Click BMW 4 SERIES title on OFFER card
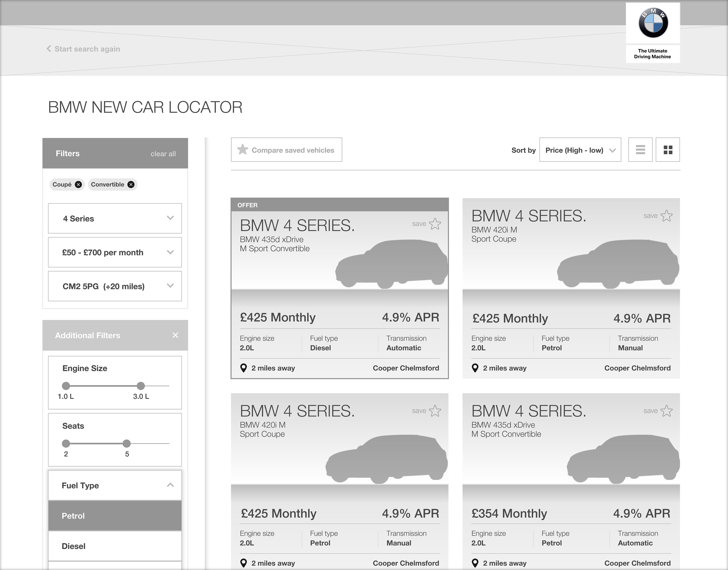 click(297, 226)
